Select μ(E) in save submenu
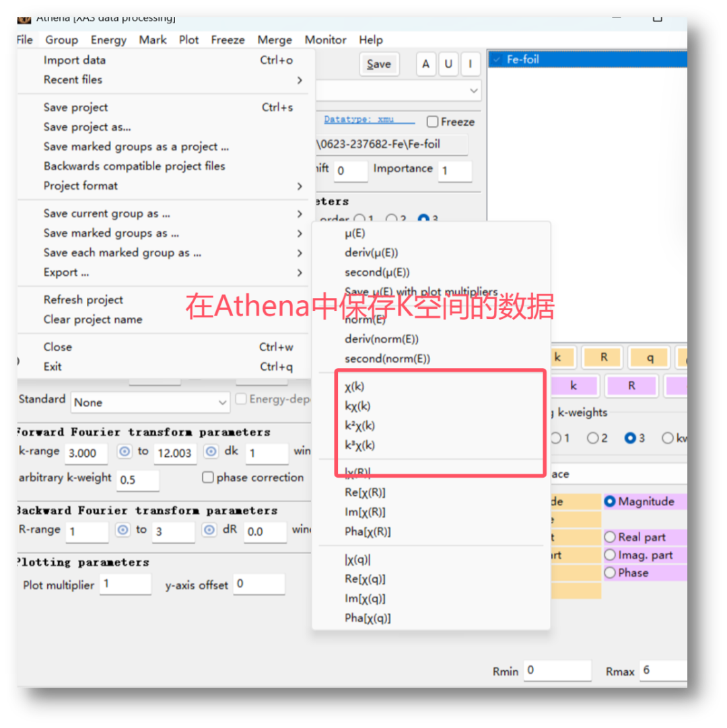 355,233
